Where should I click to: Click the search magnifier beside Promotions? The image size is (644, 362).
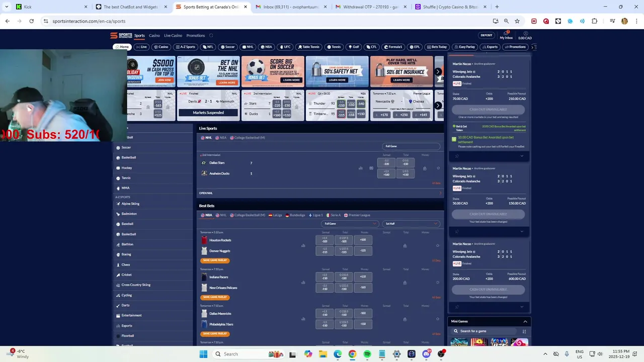click(211, 36)
